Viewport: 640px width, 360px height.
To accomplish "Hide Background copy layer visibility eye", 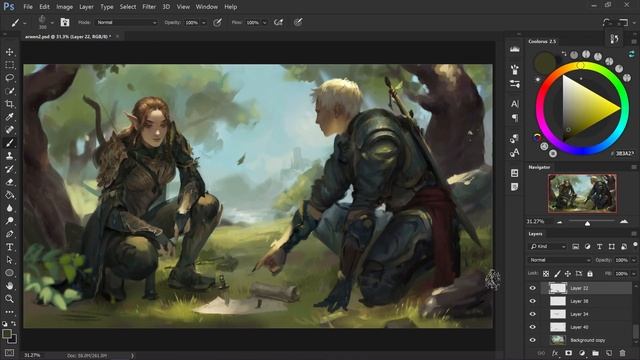I will pos(533,340).
